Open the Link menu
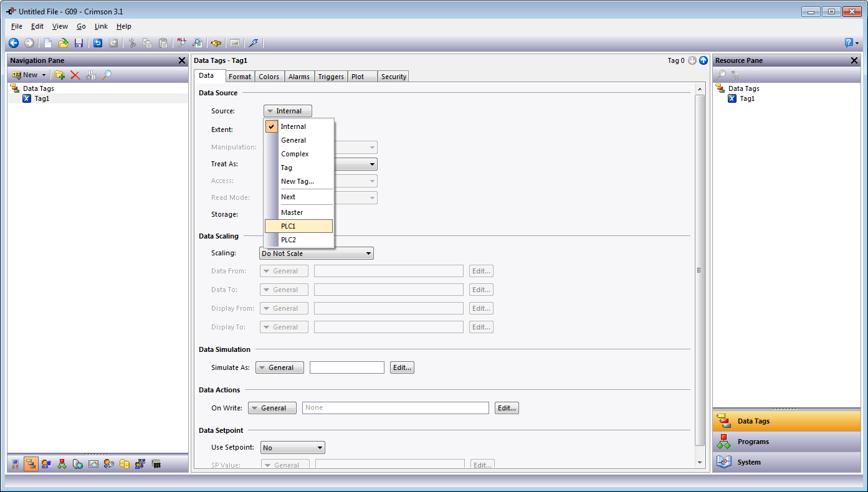The width and height of the screenshot is (868, 492). click(x=101, y=26)
